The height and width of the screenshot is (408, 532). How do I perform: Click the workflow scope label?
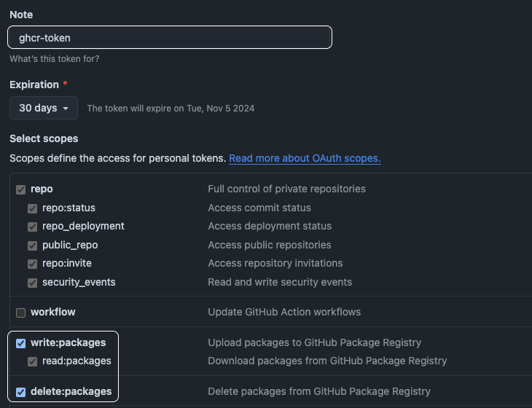tap(53, 312)
